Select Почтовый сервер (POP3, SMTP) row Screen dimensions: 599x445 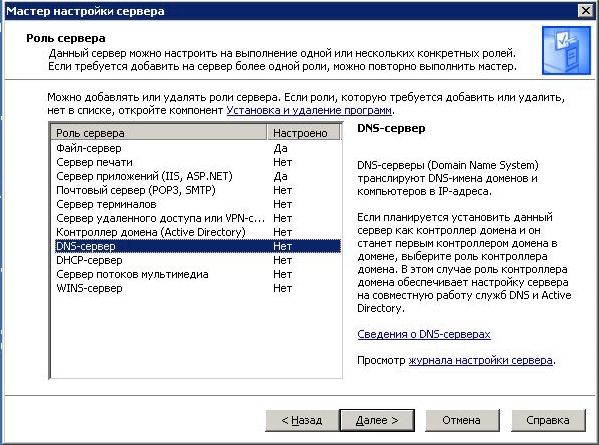click(197, 190)
